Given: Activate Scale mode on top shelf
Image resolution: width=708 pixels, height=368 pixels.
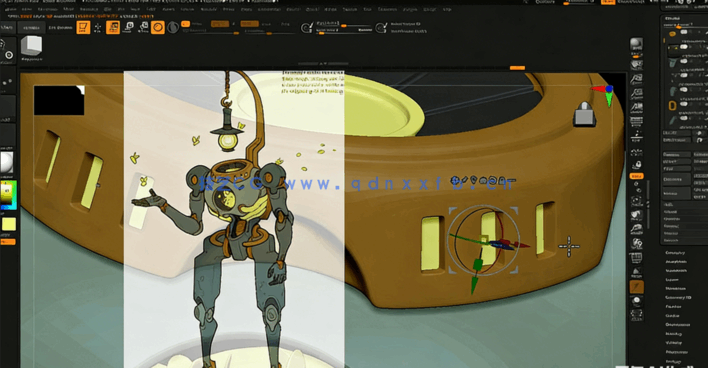Looking at the screenshot, I should (x=129, y=28).
